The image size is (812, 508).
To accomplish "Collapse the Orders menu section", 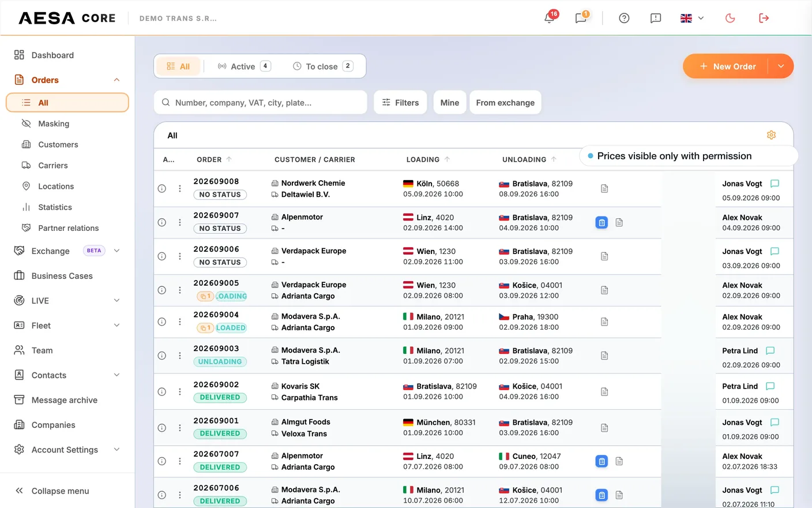I will click(116, 80).
